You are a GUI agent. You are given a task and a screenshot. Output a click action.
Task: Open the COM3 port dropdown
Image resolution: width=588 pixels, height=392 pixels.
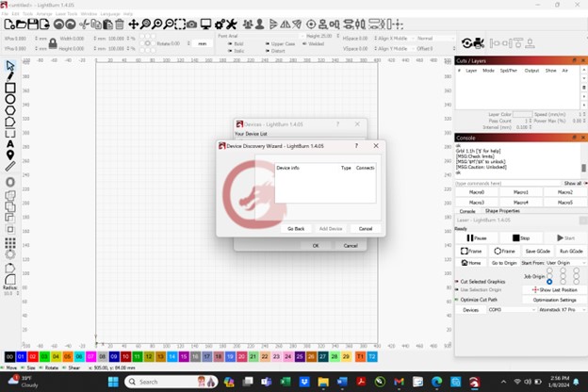coord(512,309)
